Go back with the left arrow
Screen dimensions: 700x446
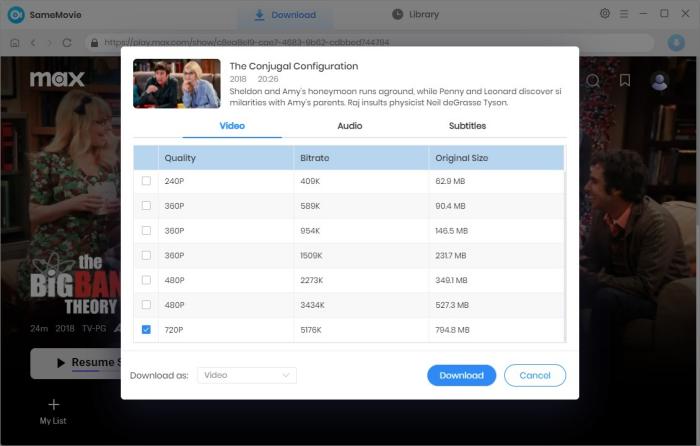click(33, 43)
